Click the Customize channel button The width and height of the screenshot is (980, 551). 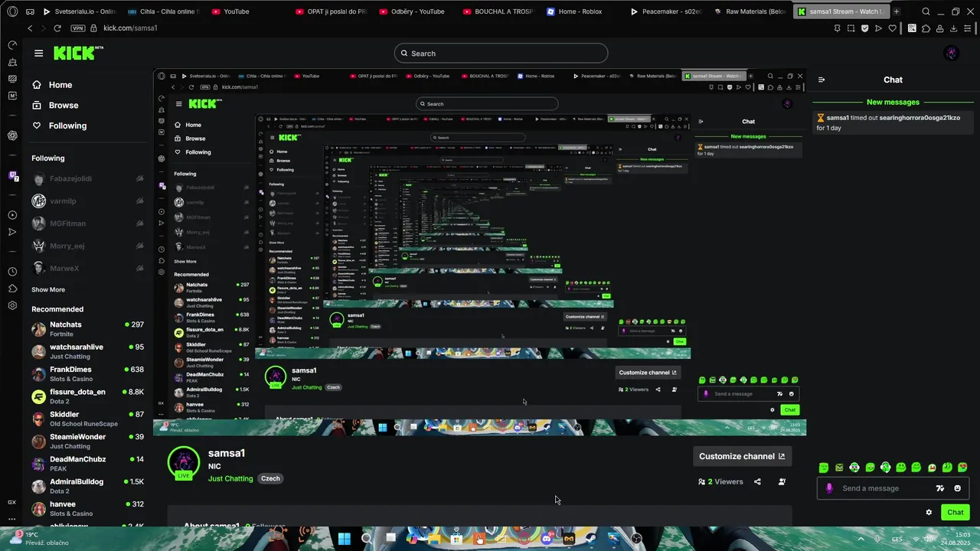pyautogui.click(x=741, y=456)
